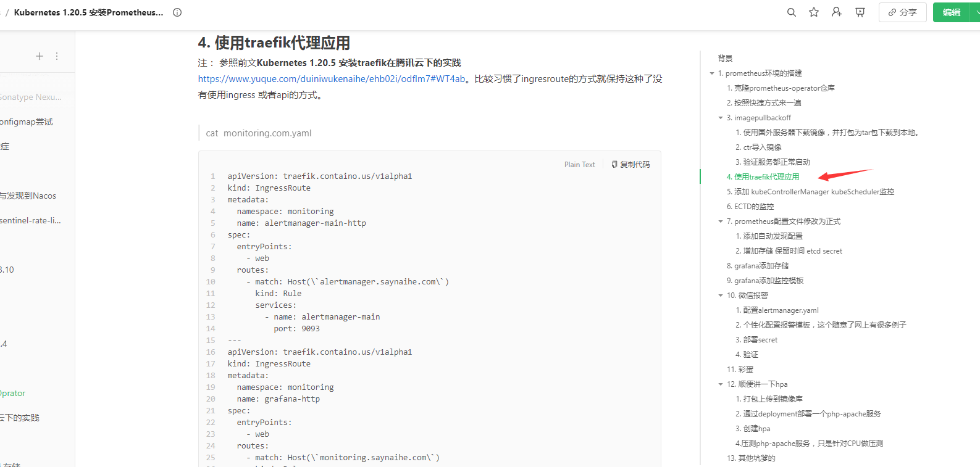Click bold text Kubernetes 1.20.5 安装traefik在腾讯云下的实践
The width and height of the screenshot is (980, 467).
[359, 63]
